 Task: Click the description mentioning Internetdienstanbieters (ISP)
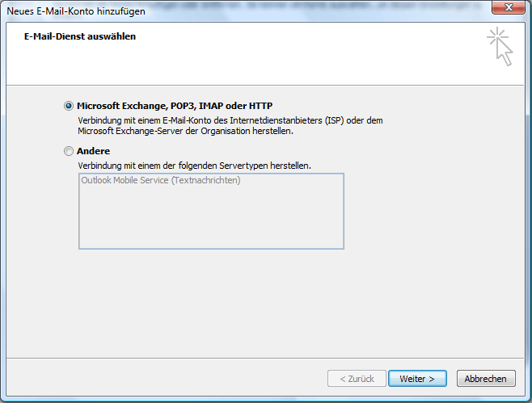pos(230,120)
